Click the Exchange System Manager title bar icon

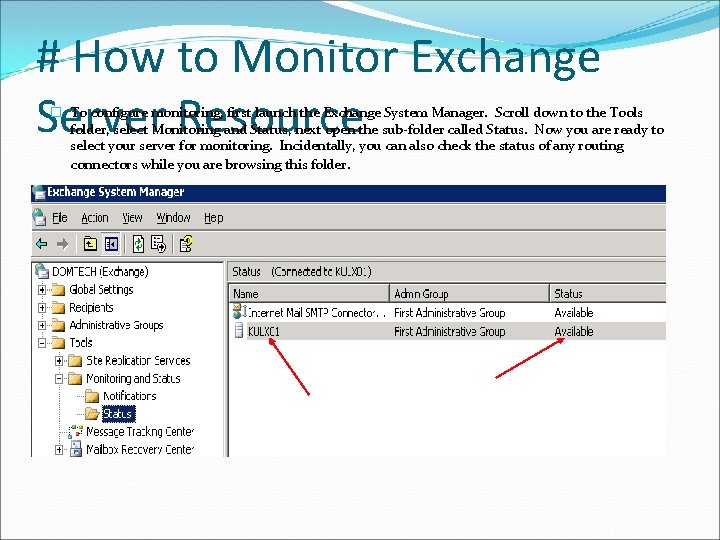[39, 192]
